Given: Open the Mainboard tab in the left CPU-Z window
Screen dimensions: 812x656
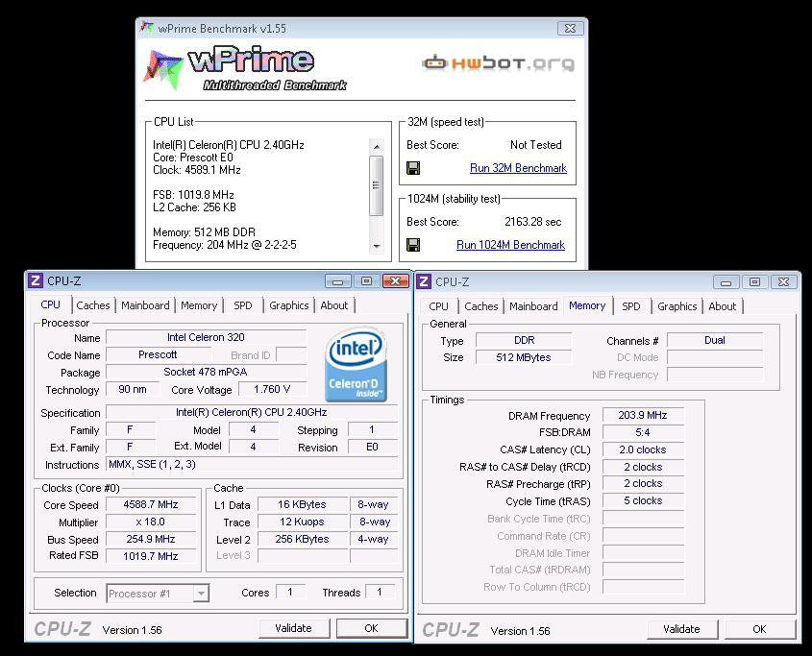Looking at the screenshot, I should [145, 305].
